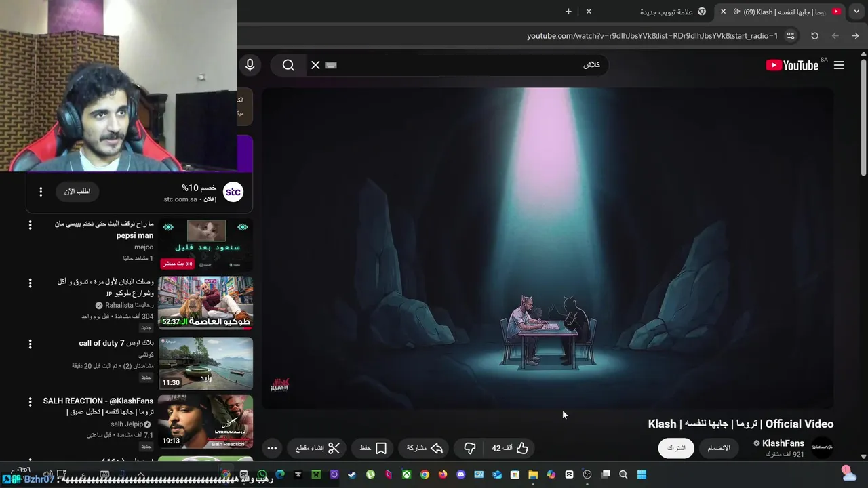Image resolution: width=868 pixels, height=488 pixels.
Task: Open options for stc ad card
Action: click(x=41, y=192)
